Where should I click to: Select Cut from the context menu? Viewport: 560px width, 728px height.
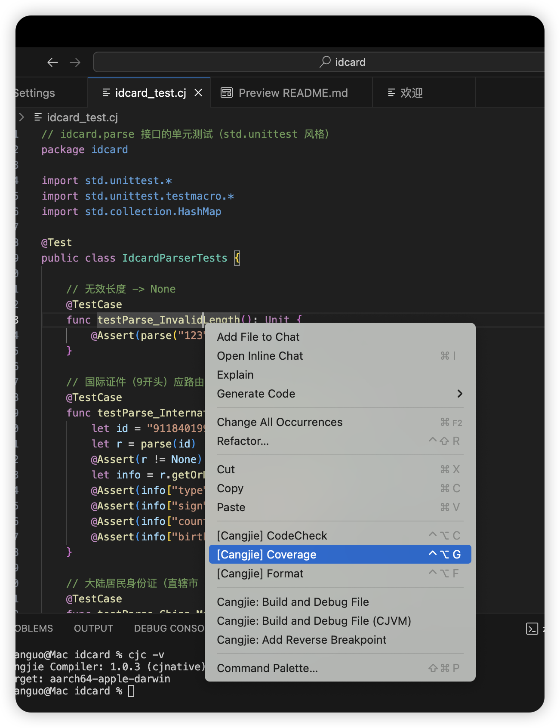click(x=340, y=469)
